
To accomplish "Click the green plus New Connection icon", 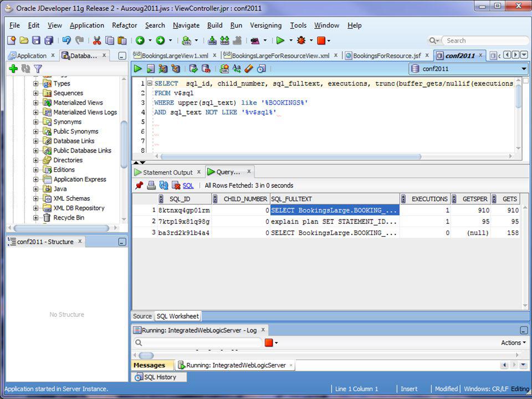I will click(x=13, y=69).
